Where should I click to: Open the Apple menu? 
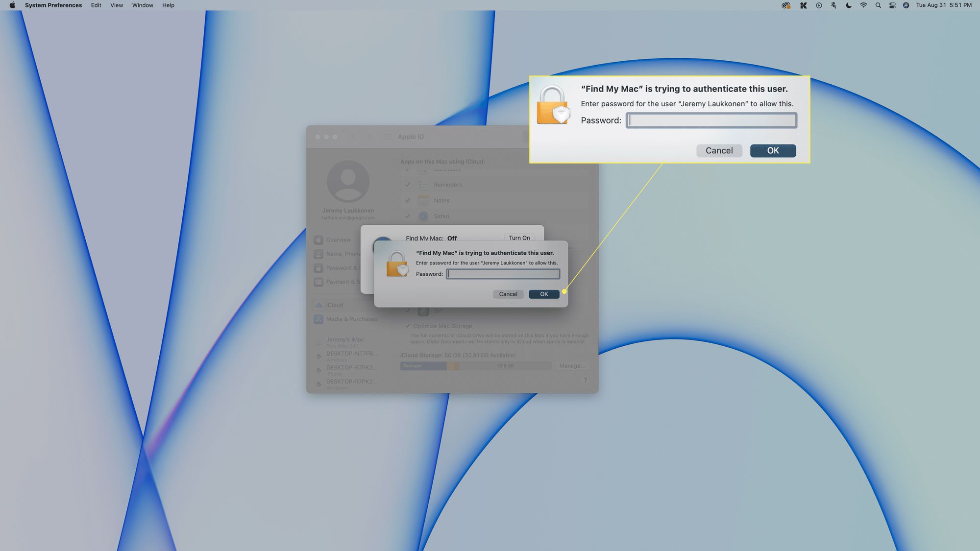(12, 5)
